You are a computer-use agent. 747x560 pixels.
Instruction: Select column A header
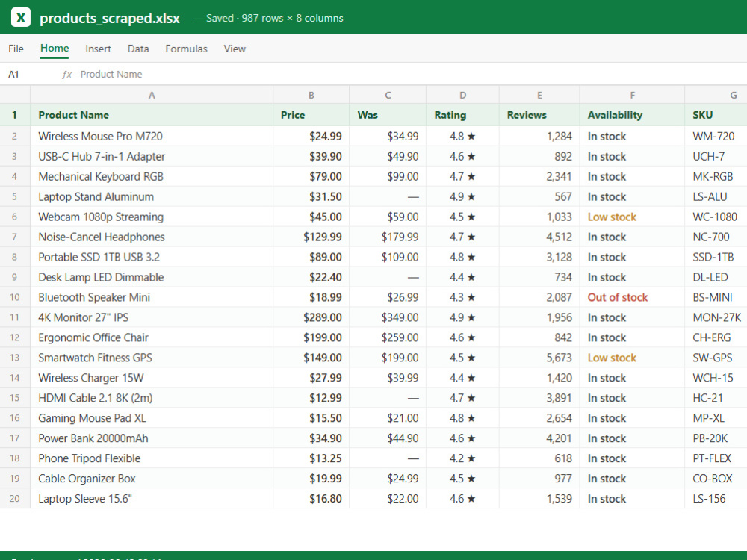click(152, 96)
